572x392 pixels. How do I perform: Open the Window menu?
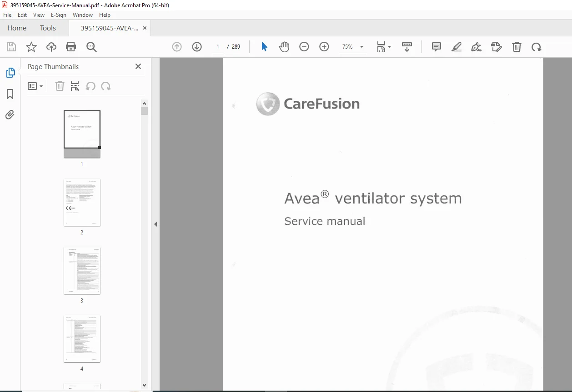pyautogui.click(x=83, y=15)
